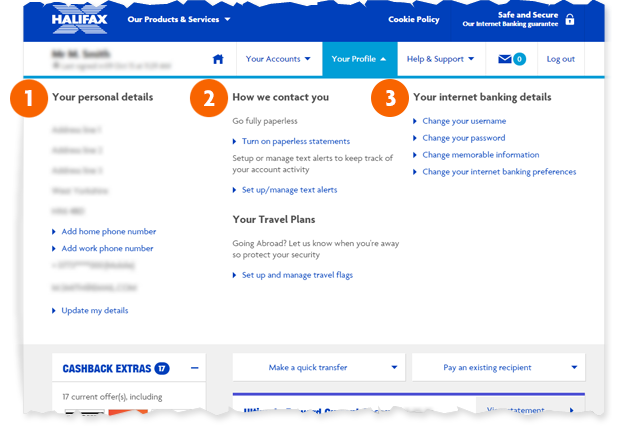
Task: Click Add work phone number
Action: (x=107, y=248)
